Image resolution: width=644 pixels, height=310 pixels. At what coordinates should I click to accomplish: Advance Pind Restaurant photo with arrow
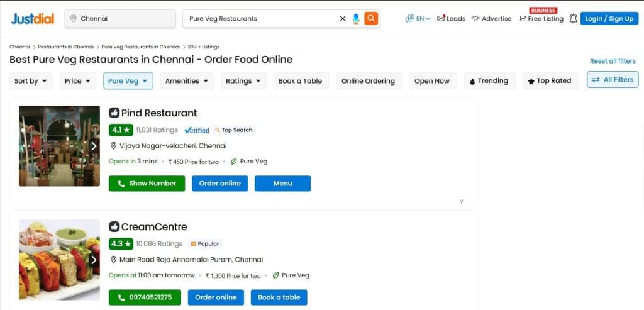pyautogui.click(x=94, y=146)
